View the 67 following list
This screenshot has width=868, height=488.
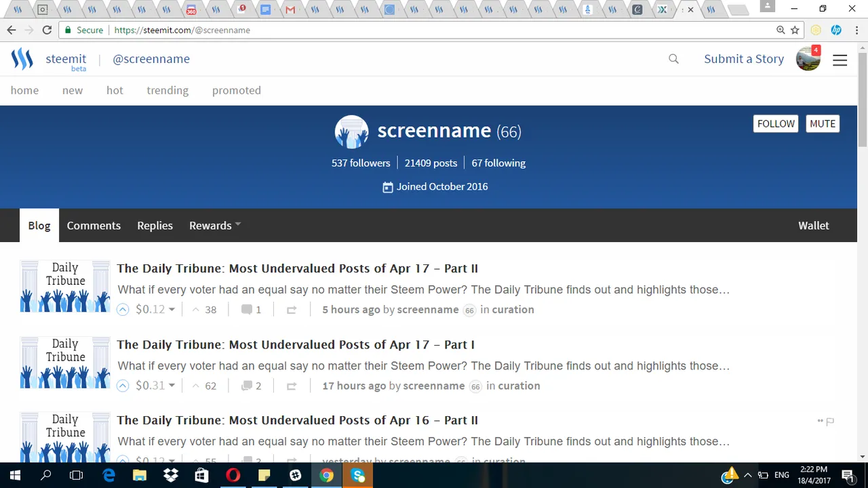pos(498,163)
